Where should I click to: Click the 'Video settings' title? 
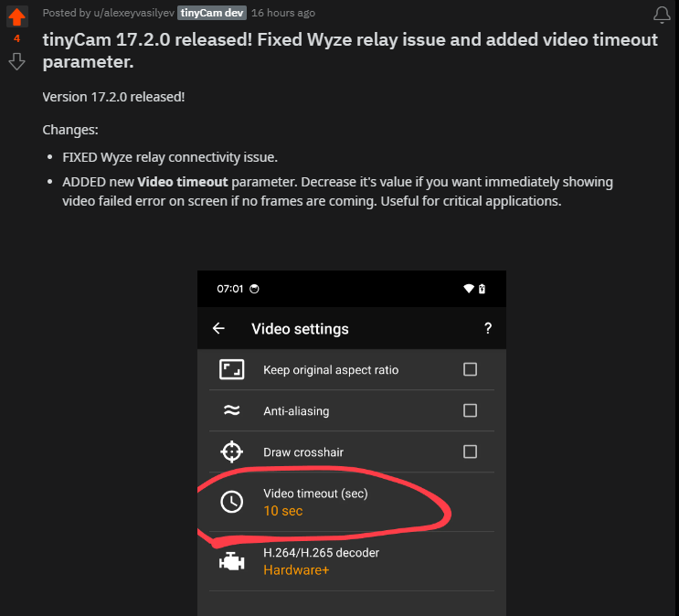(300, 329)
